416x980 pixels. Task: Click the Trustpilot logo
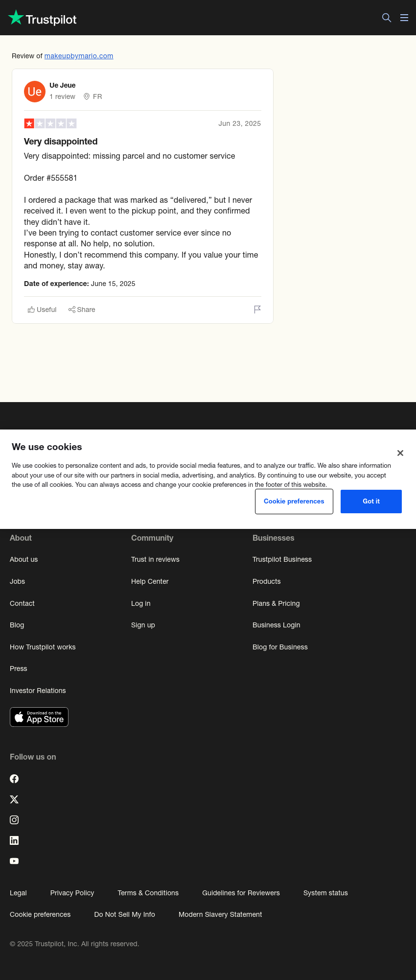43,19
